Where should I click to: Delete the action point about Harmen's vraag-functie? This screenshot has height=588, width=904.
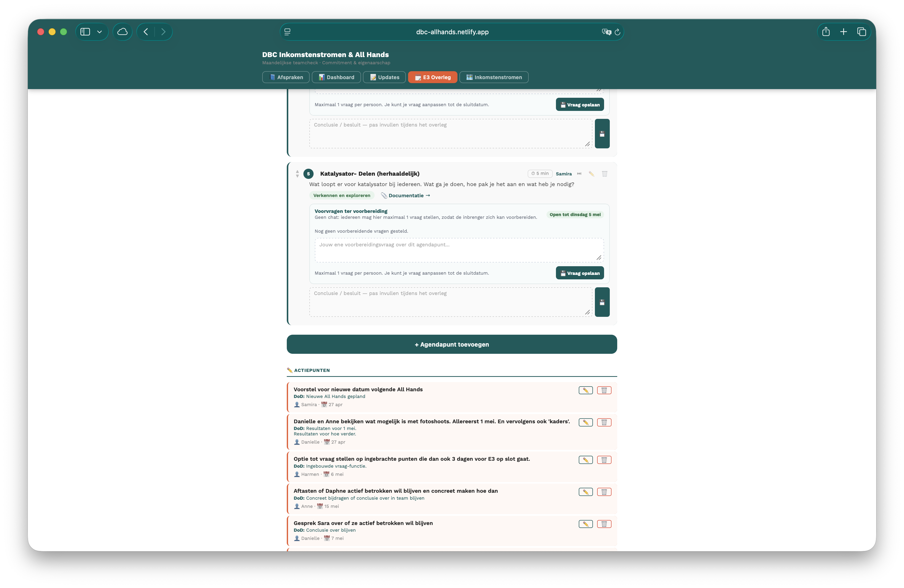click(605, 460)
